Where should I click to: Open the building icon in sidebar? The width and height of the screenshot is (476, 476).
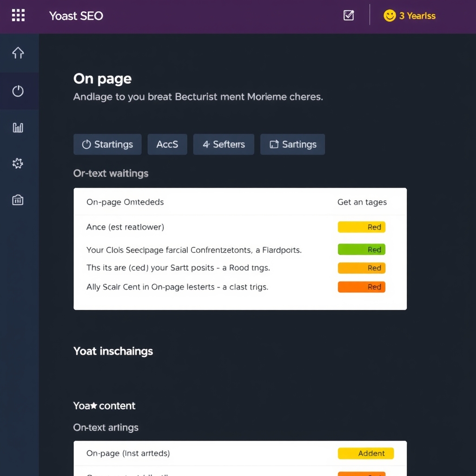pos(18,200)
